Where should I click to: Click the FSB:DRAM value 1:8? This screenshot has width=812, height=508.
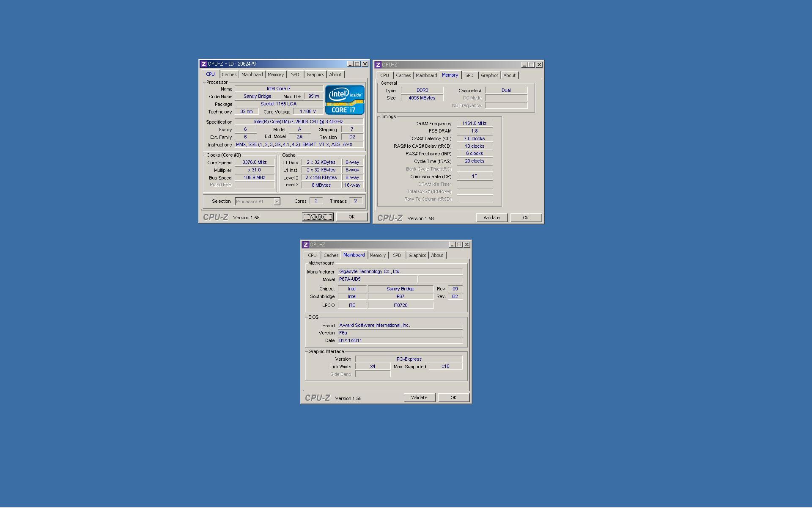(x=475, y=131)
